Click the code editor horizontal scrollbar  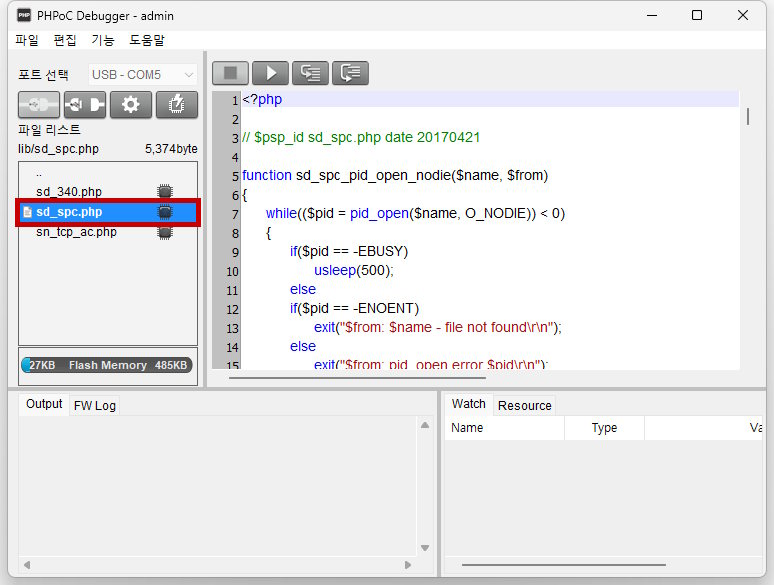[357, 378]
